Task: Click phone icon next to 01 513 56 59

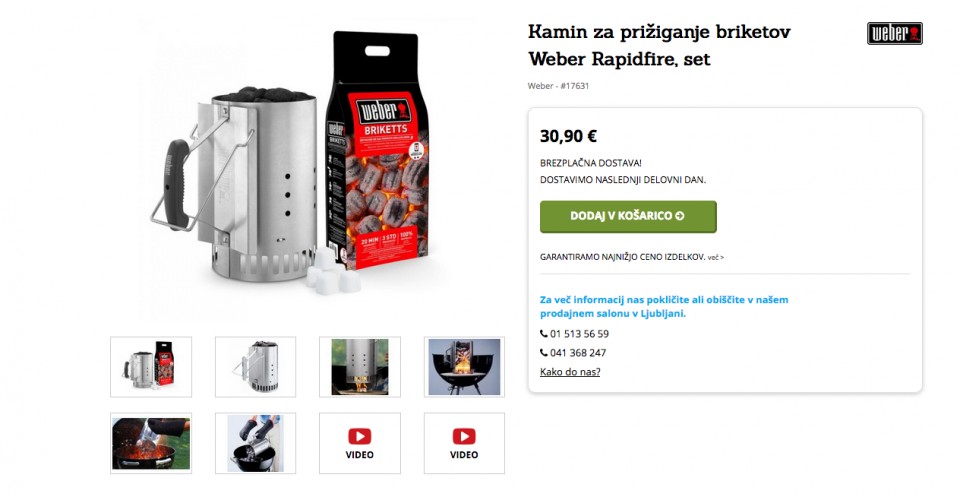Action: (x=544, y=334)
